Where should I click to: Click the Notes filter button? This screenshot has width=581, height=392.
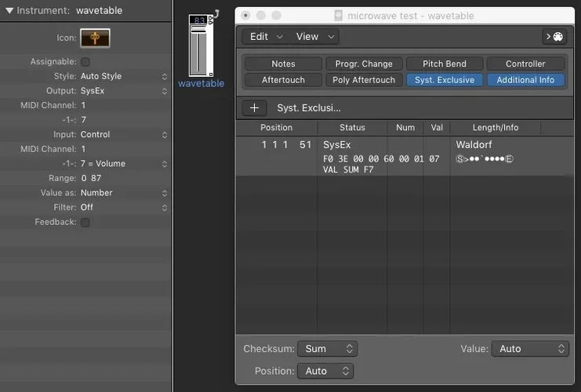[283, 64]
